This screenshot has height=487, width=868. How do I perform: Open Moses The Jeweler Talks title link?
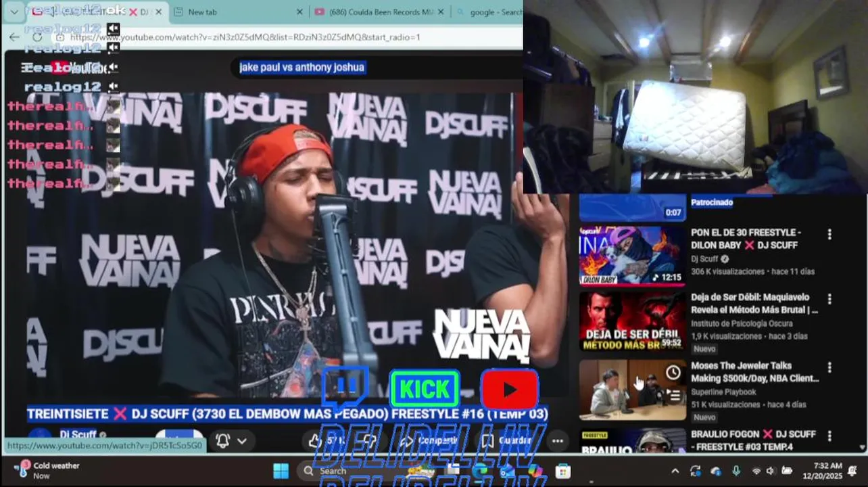tap(754, 372)
